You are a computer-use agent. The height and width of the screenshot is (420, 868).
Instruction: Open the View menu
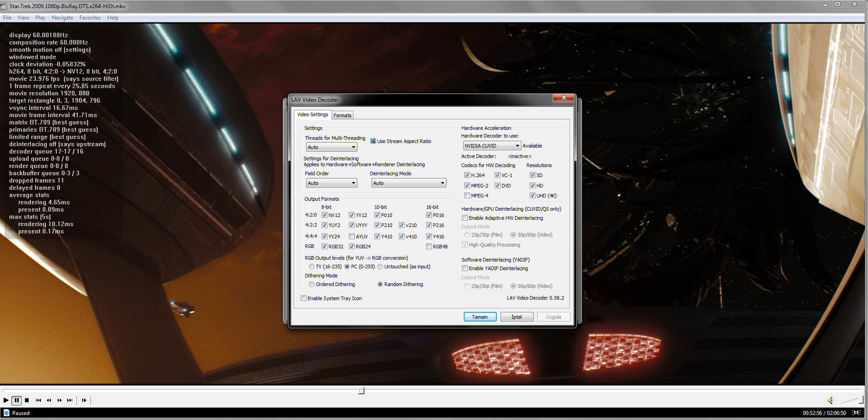(23, 18)
